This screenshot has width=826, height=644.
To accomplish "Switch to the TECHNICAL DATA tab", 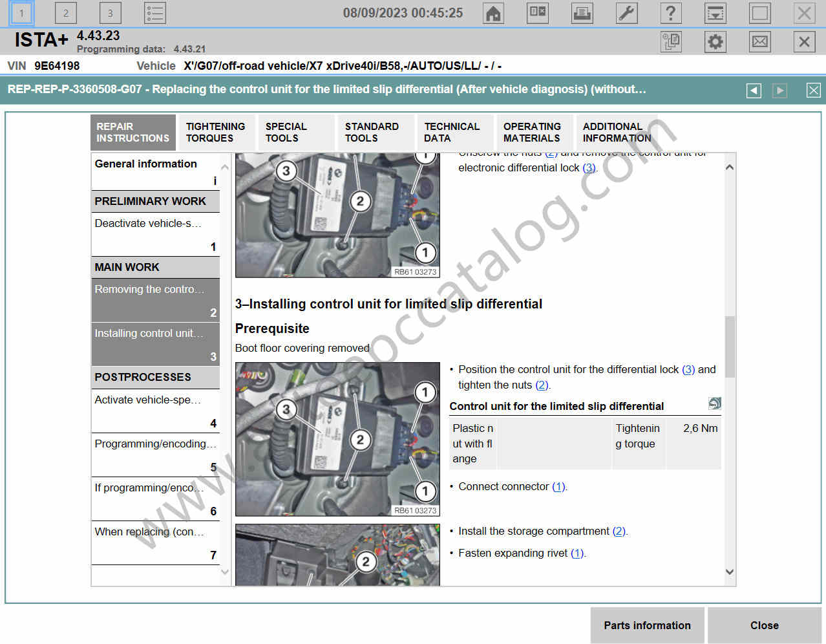I will click(x=455, y=133).
